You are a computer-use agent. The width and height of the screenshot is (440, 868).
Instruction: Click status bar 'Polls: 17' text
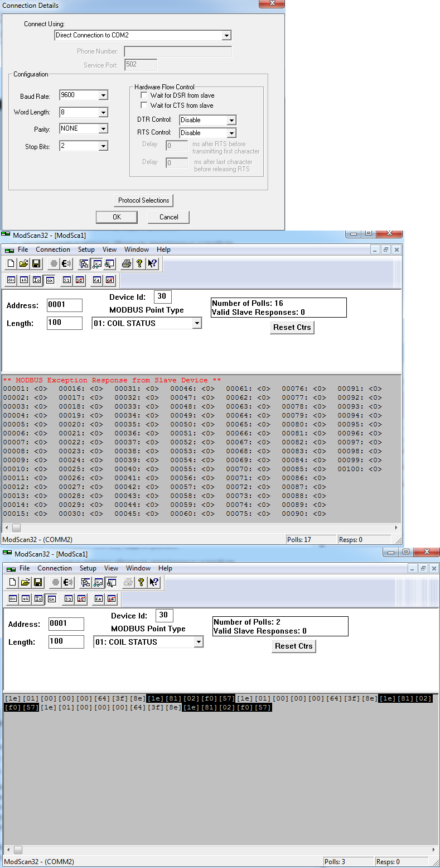[299, 540]
